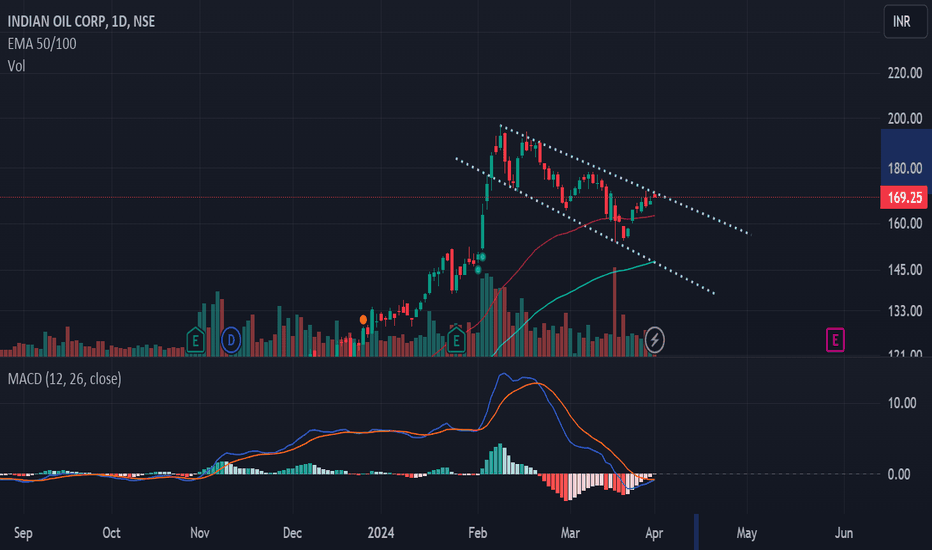
Task: Click the Apr label on time axis
Action: (x=654, y=533)
